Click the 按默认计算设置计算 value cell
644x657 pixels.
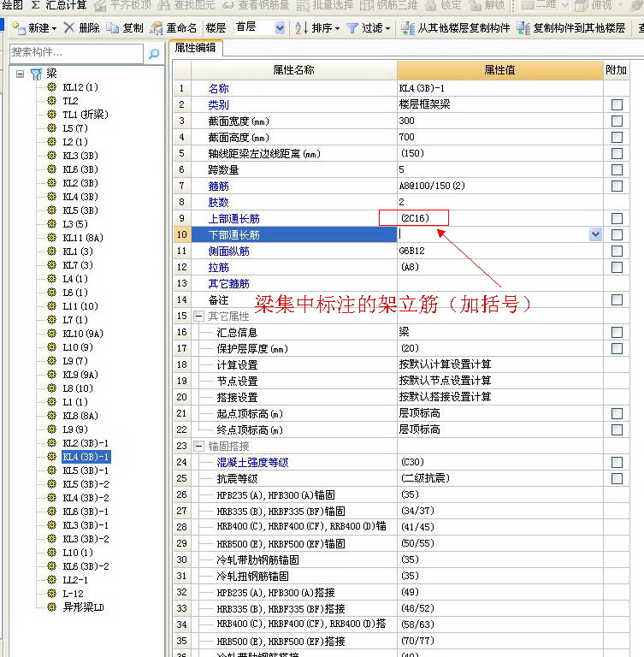(499, 364)
